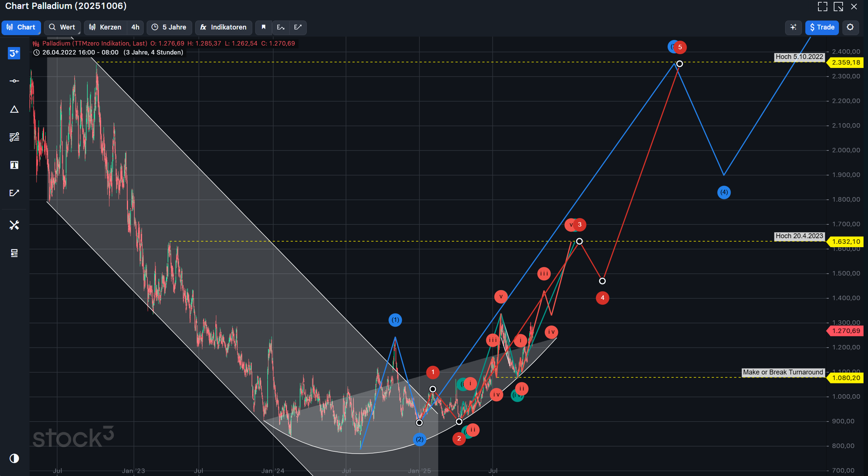Toggle the dark/light contrast mode
This screenshot has height=476, width=868.
(14, 458)
